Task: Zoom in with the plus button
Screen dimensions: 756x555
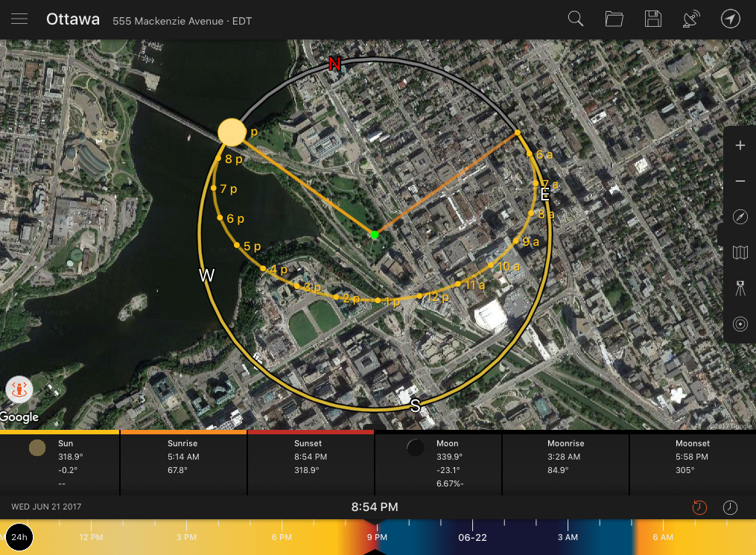Action: [x=740, y=146]
